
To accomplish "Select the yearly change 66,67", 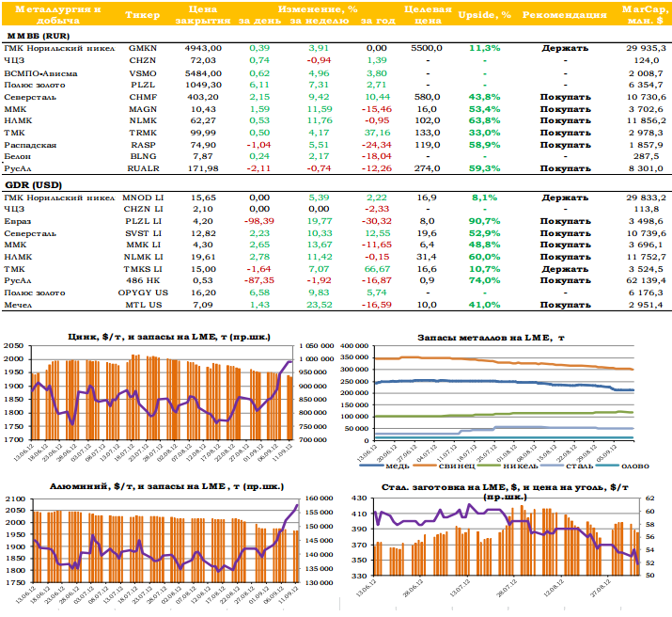I will (x=377, y=269).
